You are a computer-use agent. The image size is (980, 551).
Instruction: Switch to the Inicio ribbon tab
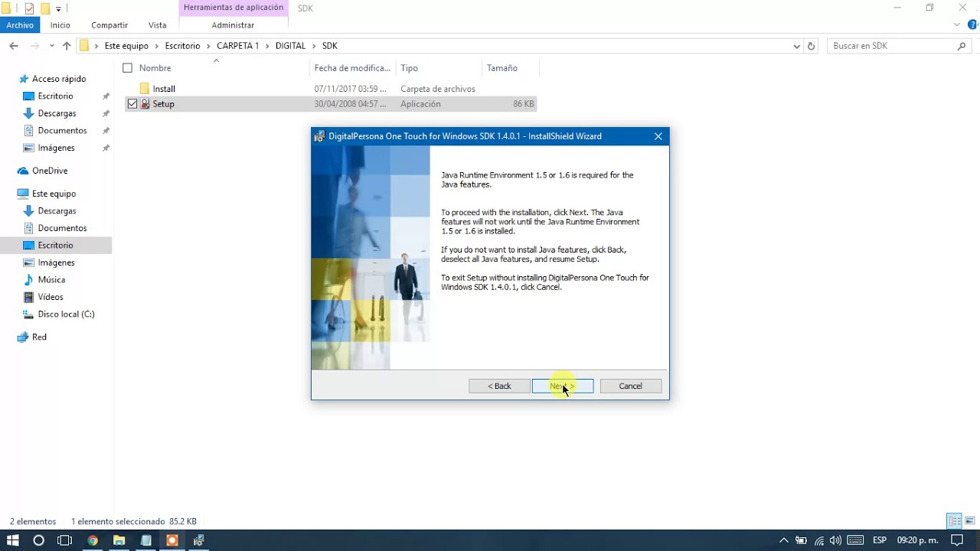(x=60, y=25)
